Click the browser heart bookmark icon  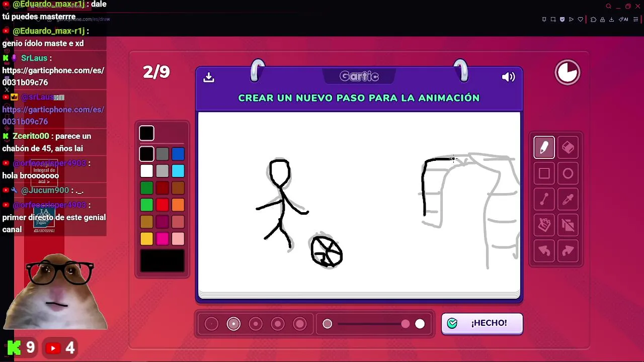pos(580,20)
